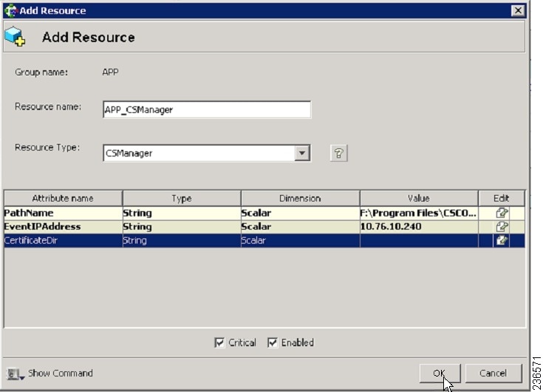
Task: Click the Scalar cell of PathName row
Action: click(x=300, y=213)
